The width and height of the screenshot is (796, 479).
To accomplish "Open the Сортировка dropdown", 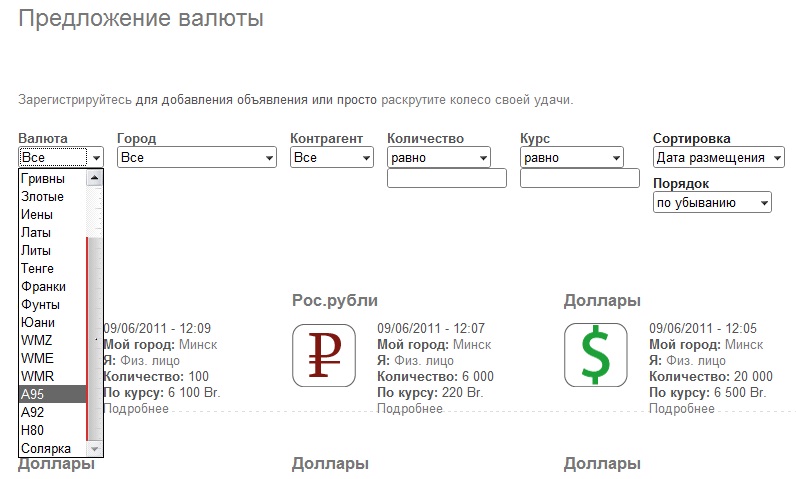I will coord(717,158).
